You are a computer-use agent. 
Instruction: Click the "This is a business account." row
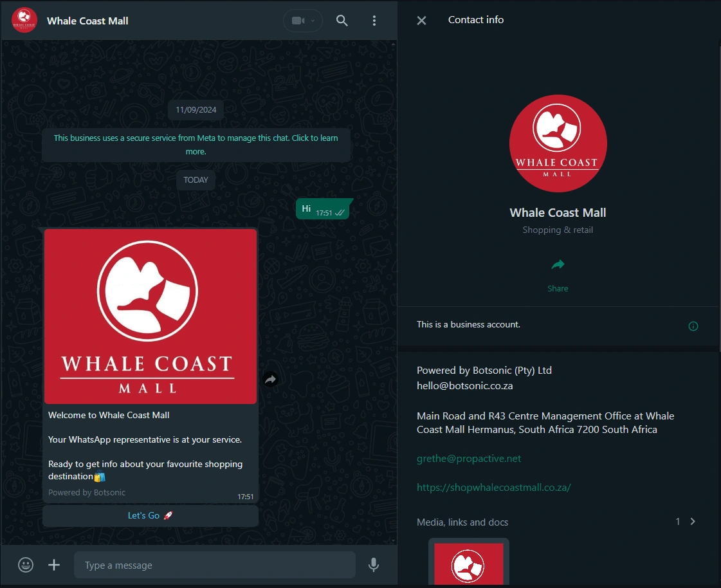(x=558, y=325)
